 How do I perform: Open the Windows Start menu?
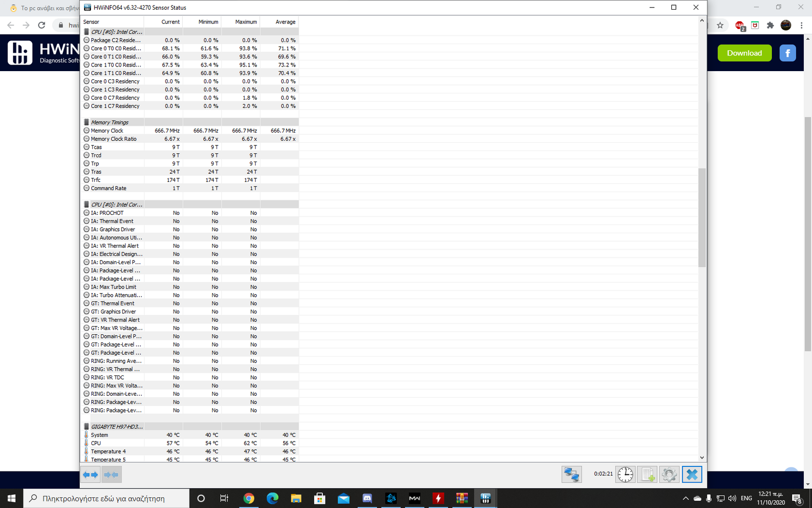(x=12, y=498)
